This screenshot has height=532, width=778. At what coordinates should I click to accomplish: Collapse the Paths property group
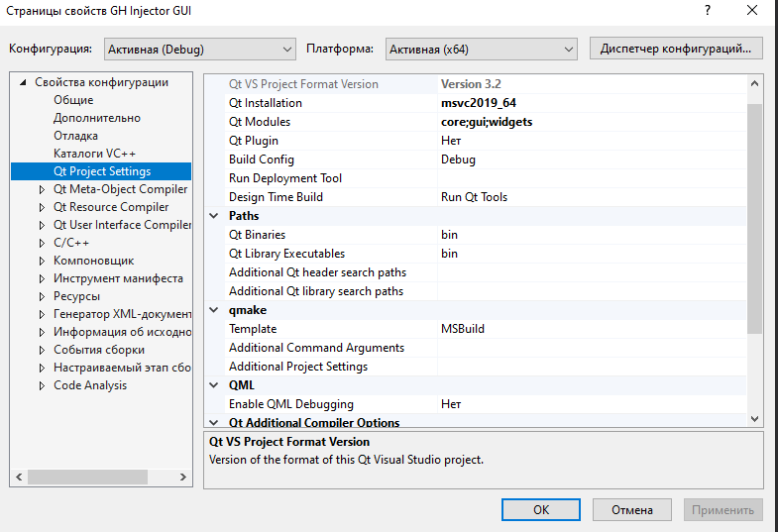point(214,216)
